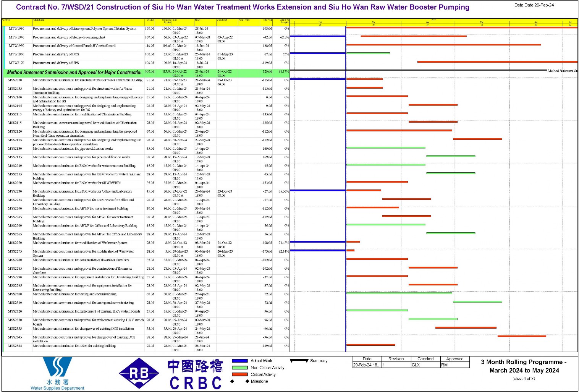Click the Apr month label in timeline
This screenshot has height=392, width=579.
coord(427,23)
